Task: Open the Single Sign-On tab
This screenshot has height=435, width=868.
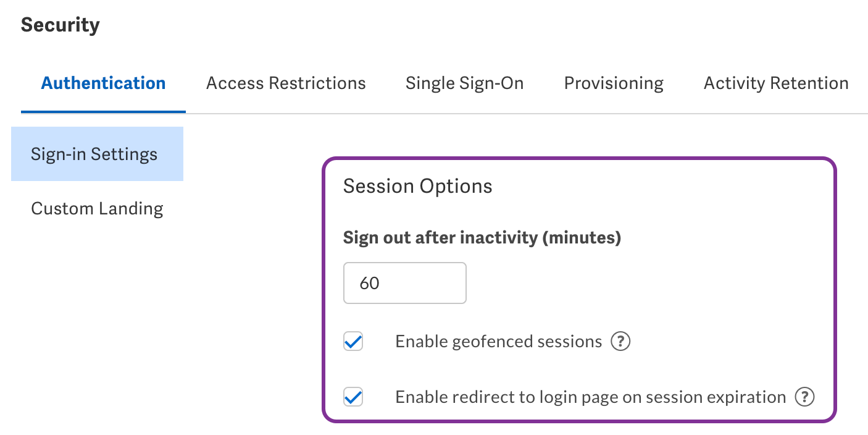Action: 464,83
